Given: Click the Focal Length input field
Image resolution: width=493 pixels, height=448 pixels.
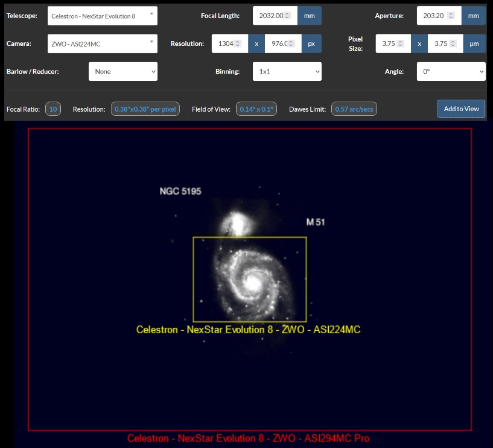Looking at the screenshot, I should point(275,16).
